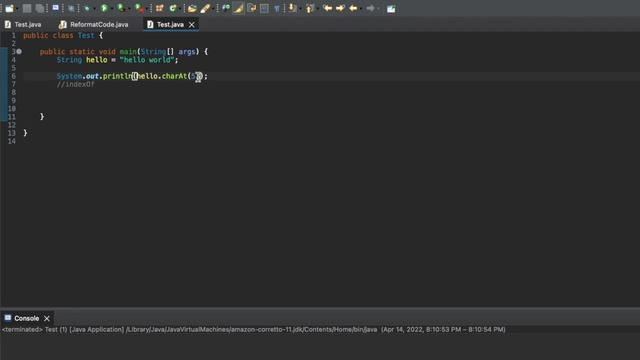Click the String[] args parameter text
640x360 pixels.
point(168,51)
